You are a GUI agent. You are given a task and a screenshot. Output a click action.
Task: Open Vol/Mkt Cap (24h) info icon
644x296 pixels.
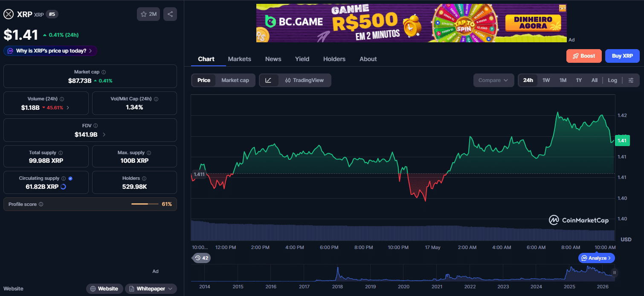[x=156, y=99]
